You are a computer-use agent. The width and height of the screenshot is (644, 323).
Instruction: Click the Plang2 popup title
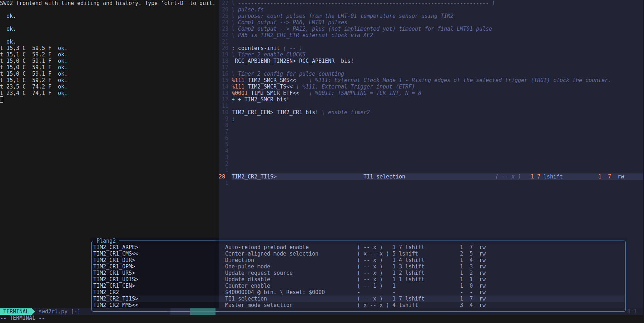106,241
